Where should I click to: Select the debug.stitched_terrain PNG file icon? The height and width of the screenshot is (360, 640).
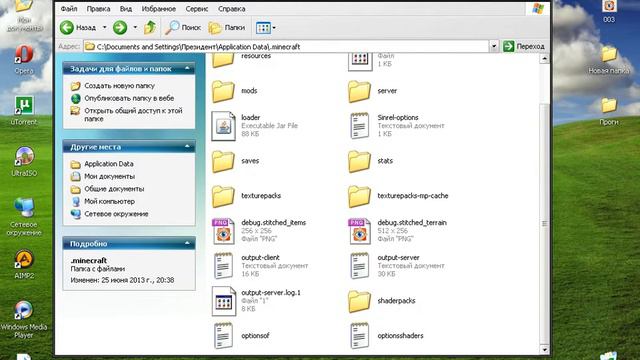(x=359, y=231)
